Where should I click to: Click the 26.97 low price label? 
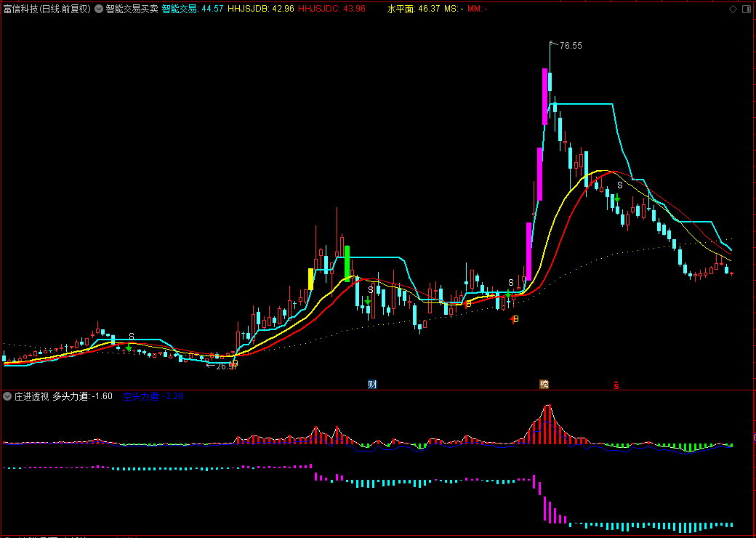225,366
